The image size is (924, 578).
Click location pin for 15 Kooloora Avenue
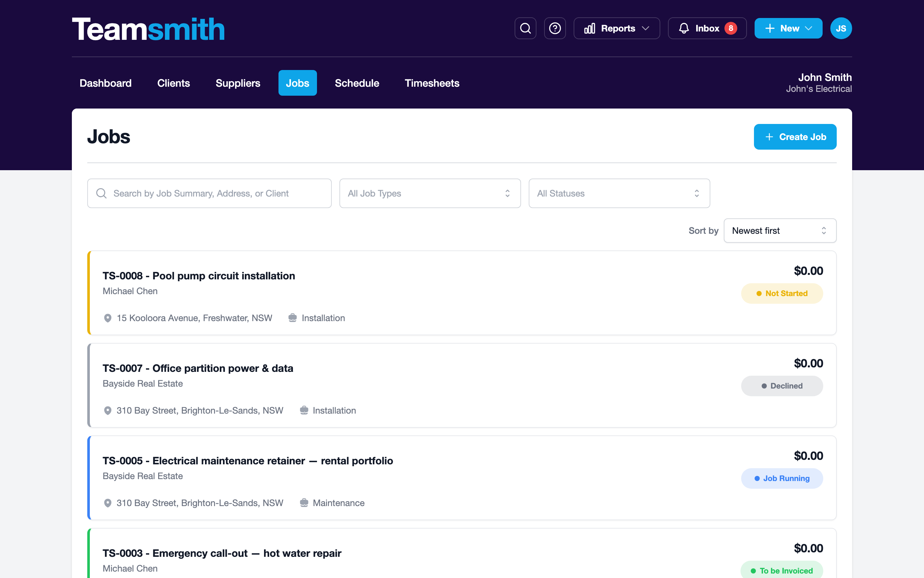(108, 318)
